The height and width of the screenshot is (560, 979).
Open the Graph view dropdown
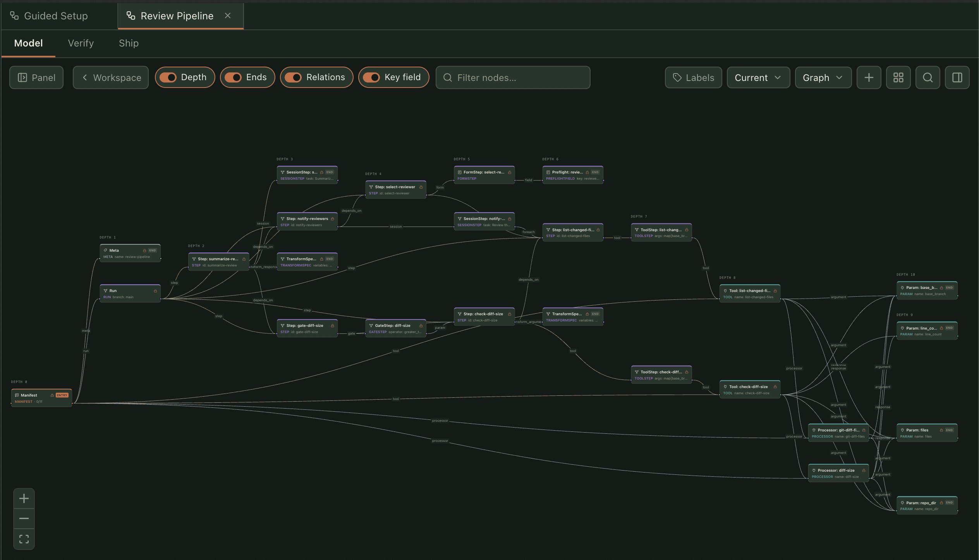[x=823, y=78]
